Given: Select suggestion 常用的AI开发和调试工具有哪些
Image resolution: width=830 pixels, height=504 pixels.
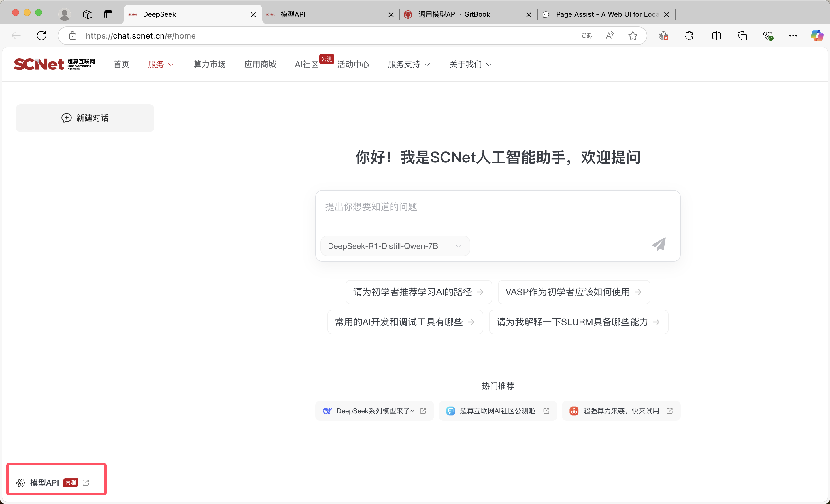Looking at the screenshot, I should 405,322.
